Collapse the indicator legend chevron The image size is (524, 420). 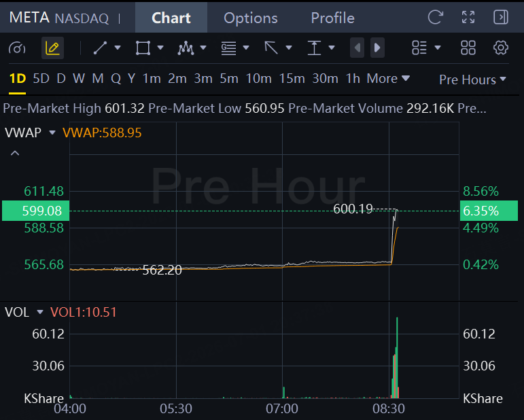point(15,154)
